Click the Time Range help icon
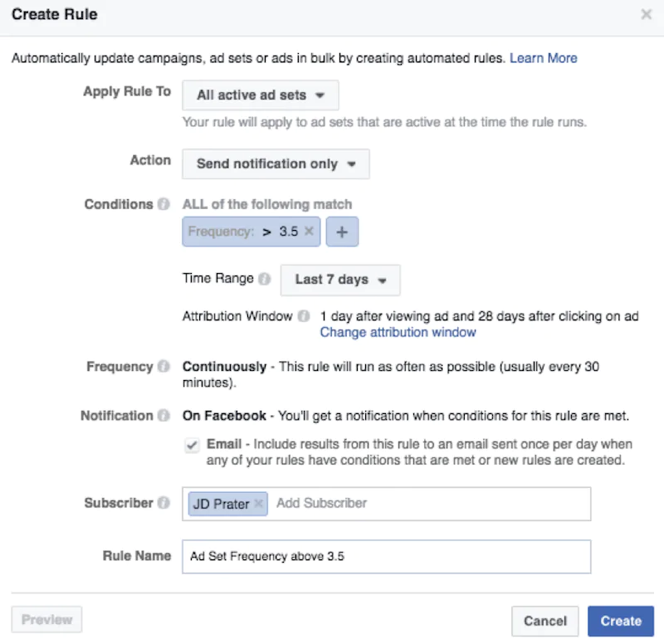This screenshot has height=644, width=664. click(x=265, y=278)
